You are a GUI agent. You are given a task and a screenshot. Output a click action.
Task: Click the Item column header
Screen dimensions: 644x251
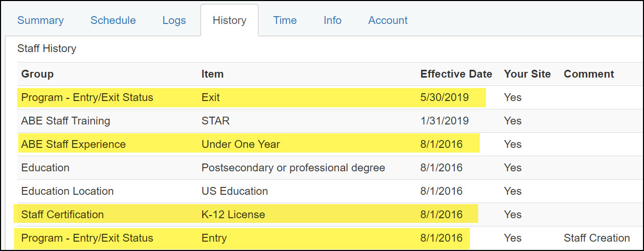coord(213,74)
